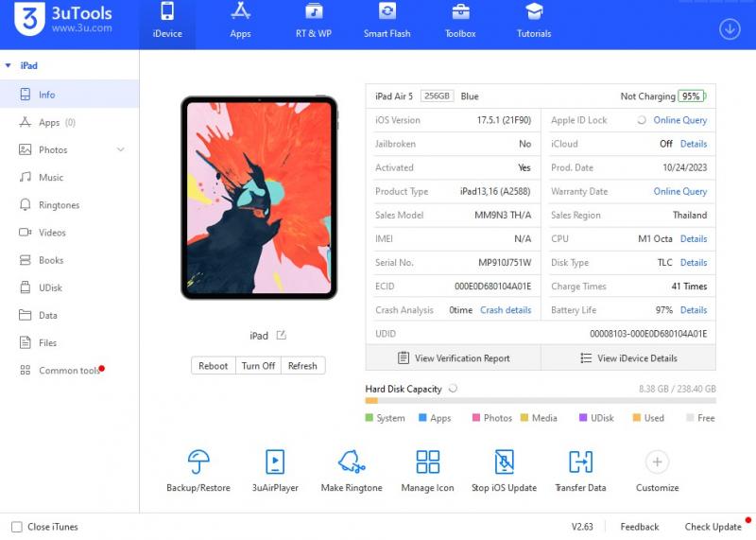Collapse the iPad device tree
The width and height of the screenshot is (756, 540).
pos(9,66)
